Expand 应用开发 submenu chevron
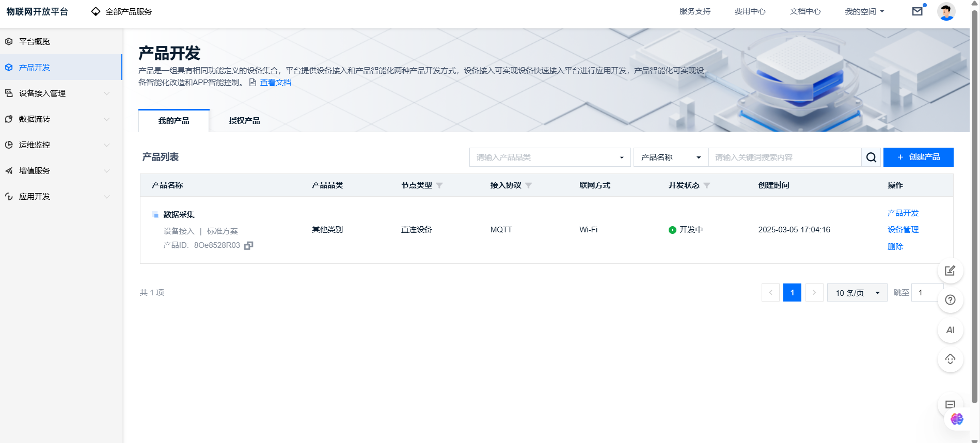The height and width of the screenshot is (443, 980). pos(107,197)
